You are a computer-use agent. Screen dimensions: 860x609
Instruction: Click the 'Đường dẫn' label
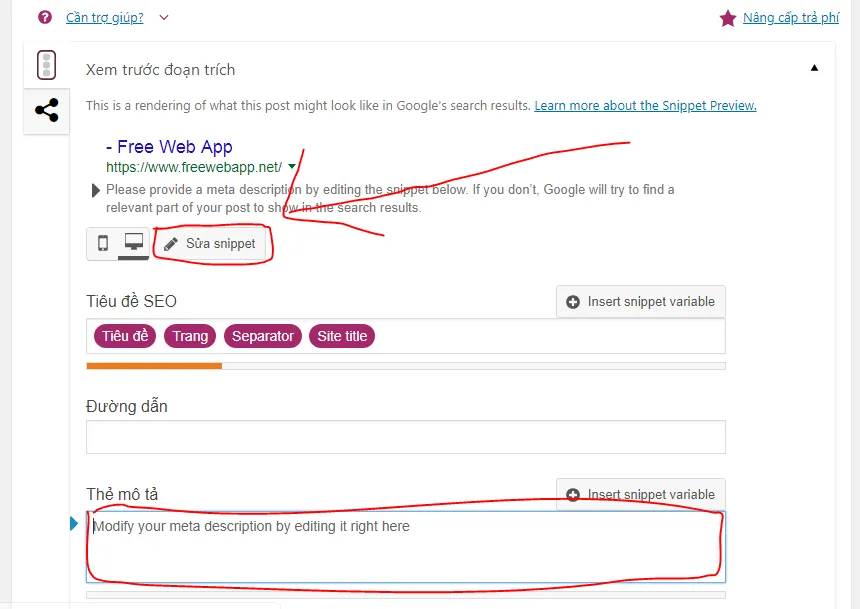click(127, 407)
